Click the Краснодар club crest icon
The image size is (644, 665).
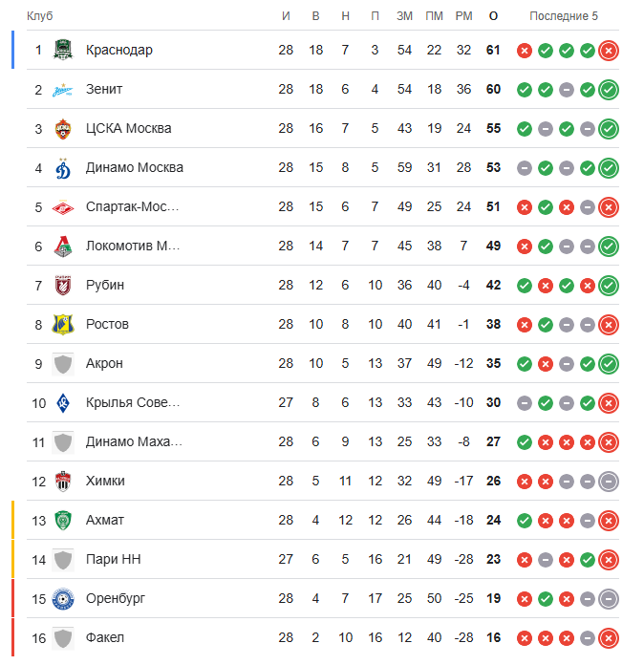click(63, 50)
